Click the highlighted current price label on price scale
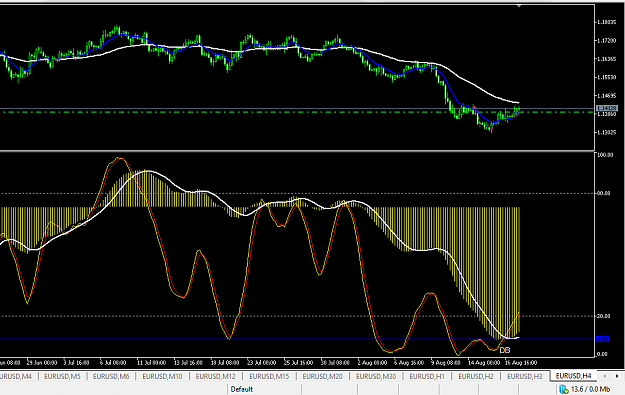625x395 pixels. pyautogui.click(x=607, y=108)
